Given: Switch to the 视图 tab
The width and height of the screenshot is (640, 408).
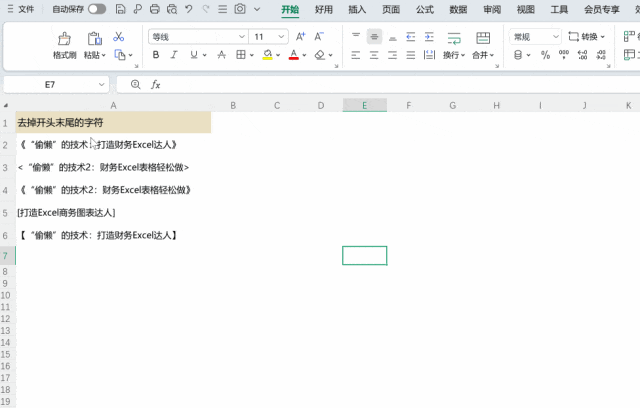Looking at the screenshot, I should (x=525, y=9).
